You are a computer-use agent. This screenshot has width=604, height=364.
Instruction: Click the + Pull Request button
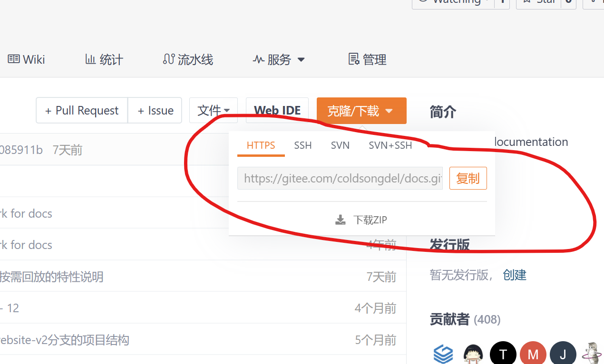click(82, 110)
